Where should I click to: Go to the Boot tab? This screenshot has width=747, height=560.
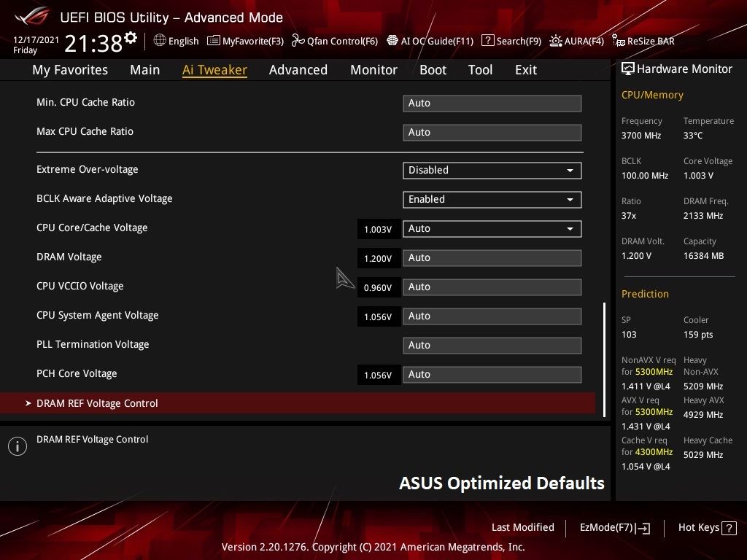pos(433,70)
